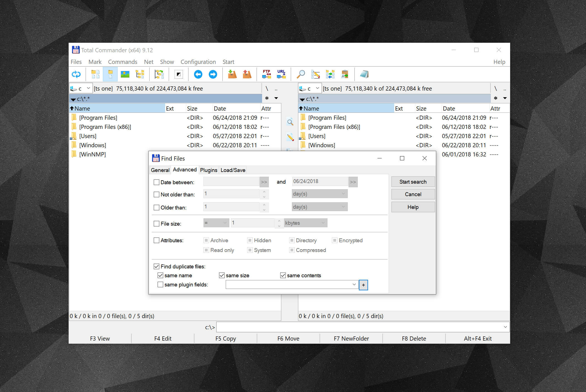Click the File size numeric input field
The width and height of the screenshot is (586, 392).
[x=254, y=223]
